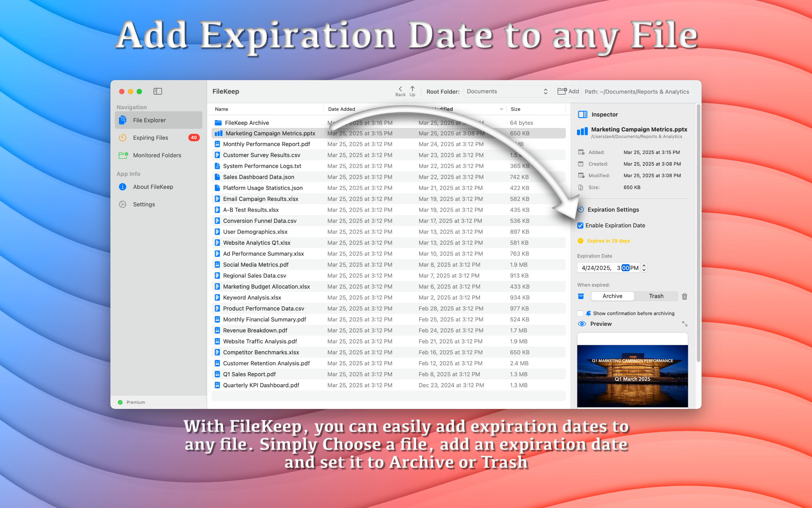Open File Explorer in sidebar
This screenshot has height=508, width=812.
pos(158,120)
